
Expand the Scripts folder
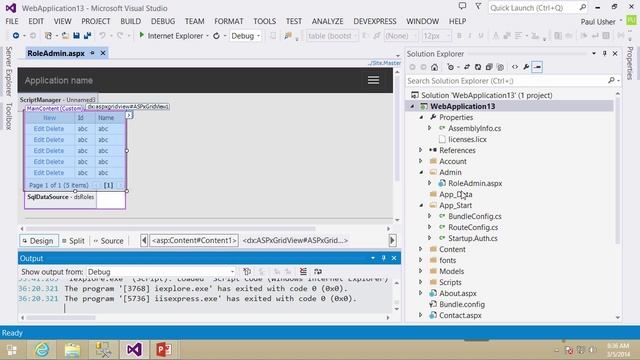coord(420,282)
